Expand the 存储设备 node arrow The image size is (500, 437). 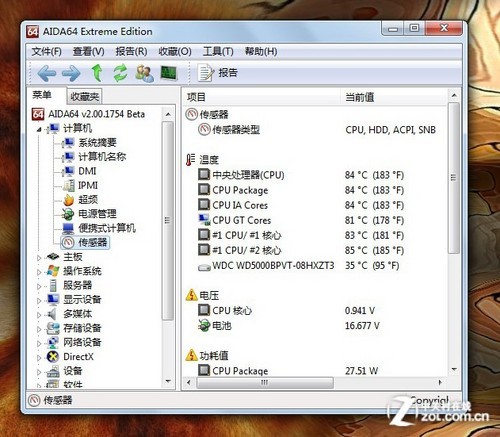[x=39, y=329]
